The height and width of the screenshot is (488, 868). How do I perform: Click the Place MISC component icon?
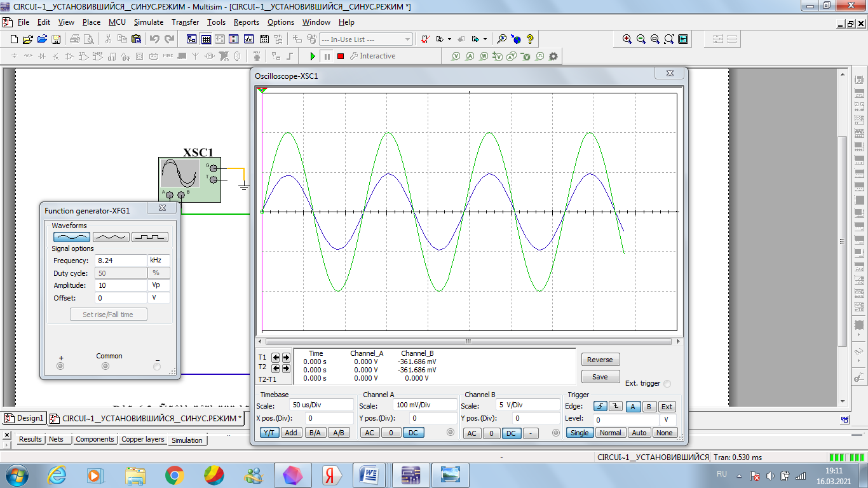point(168,57)
